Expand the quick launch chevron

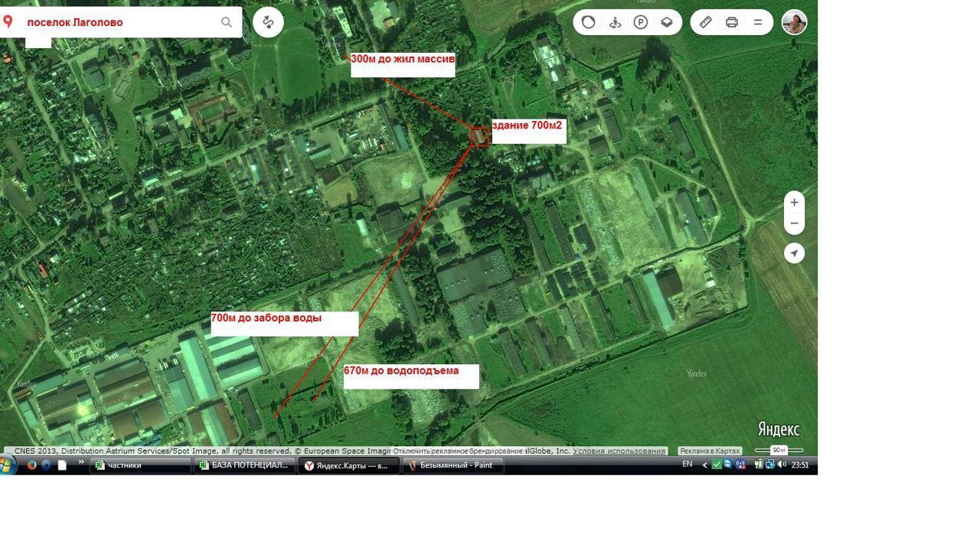(81, 462)
